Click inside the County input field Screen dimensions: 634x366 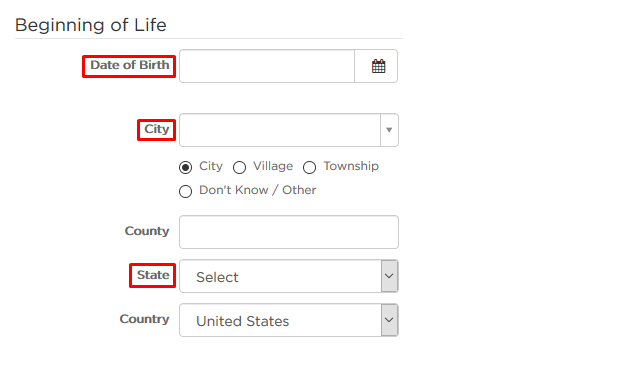click(289, 232)
